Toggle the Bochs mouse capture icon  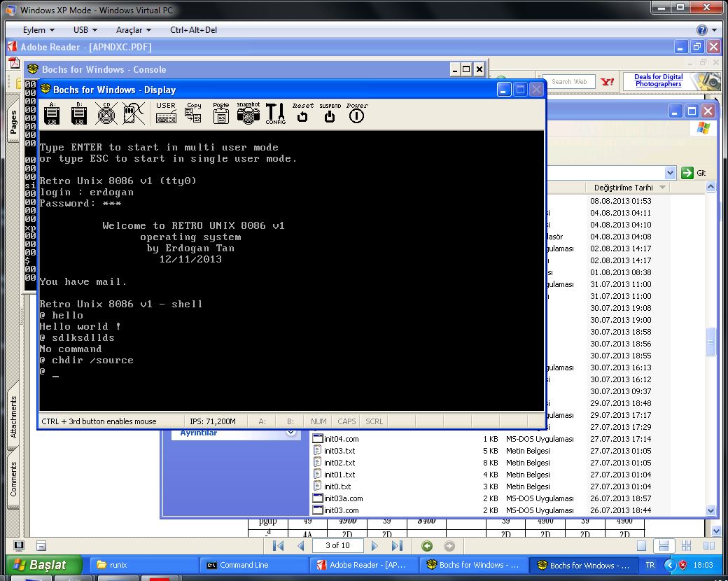click(133, 113)
